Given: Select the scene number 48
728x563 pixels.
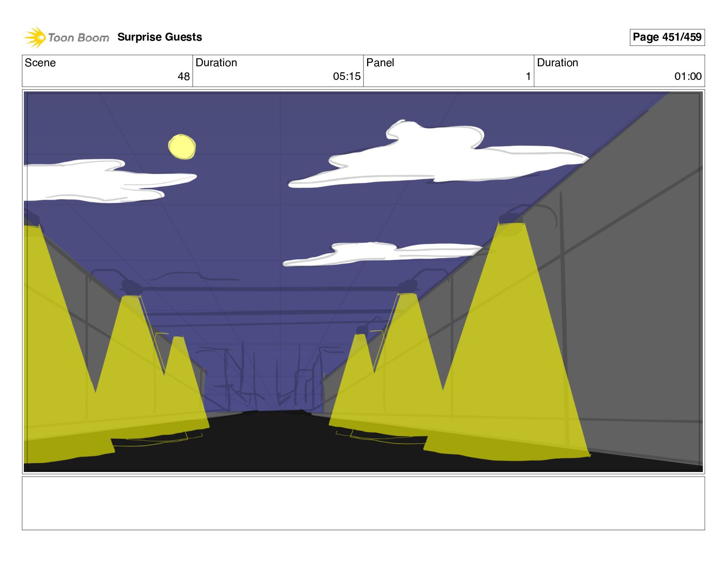Looking at the screenshot, I should pos(184,76).
